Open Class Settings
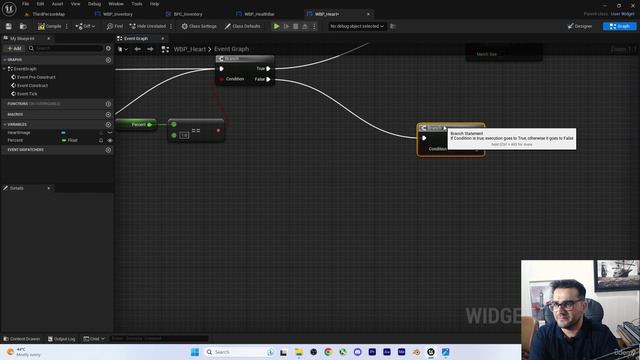The image size is (640, 360). click(x=199, y=26)
